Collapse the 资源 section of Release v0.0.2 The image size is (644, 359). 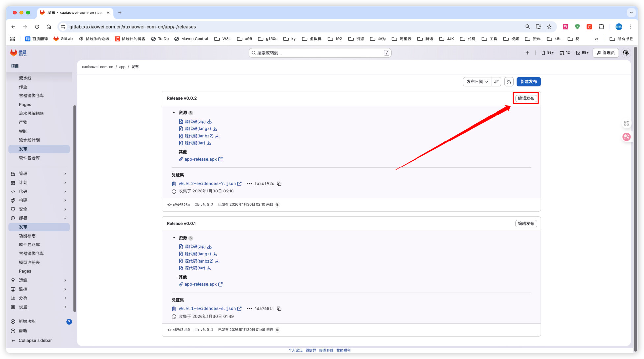click(x=174, y=113)
